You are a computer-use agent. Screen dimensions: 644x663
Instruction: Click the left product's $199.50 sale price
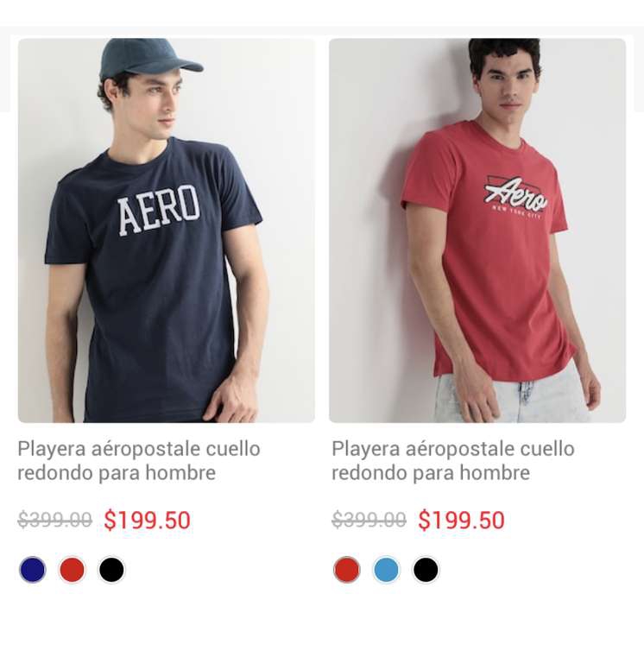point(147,520)
